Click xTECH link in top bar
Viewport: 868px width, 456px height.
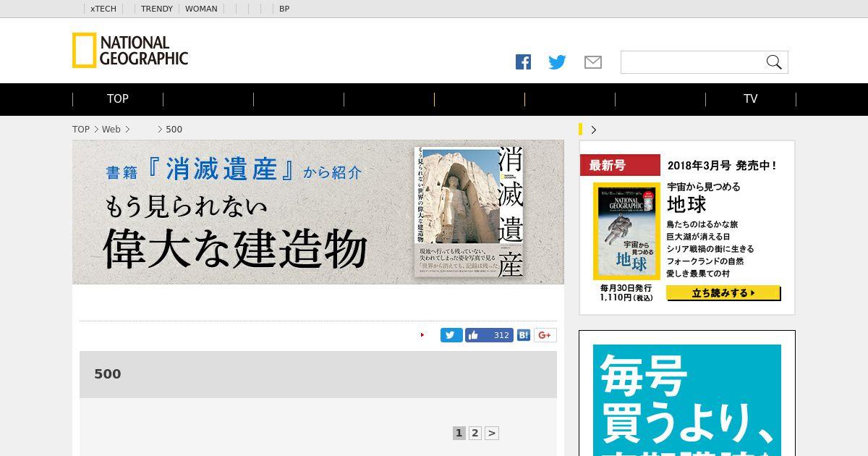103,9
